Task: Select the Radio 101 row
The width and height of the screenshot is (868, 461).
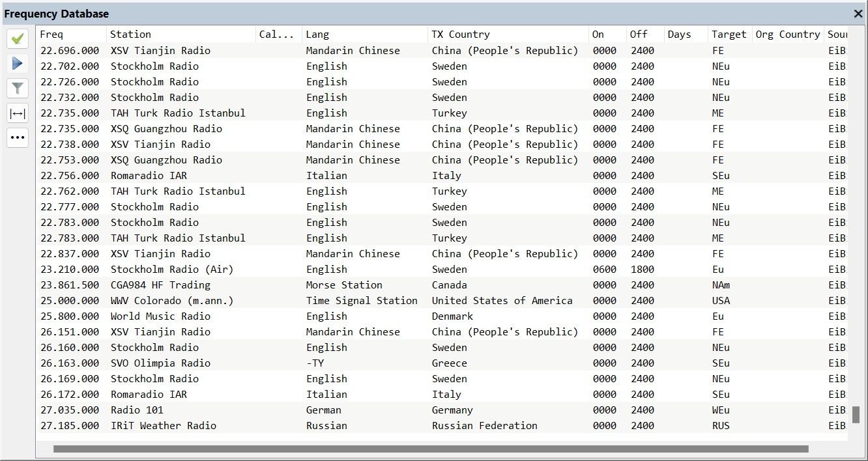Action: click(137, 410)
